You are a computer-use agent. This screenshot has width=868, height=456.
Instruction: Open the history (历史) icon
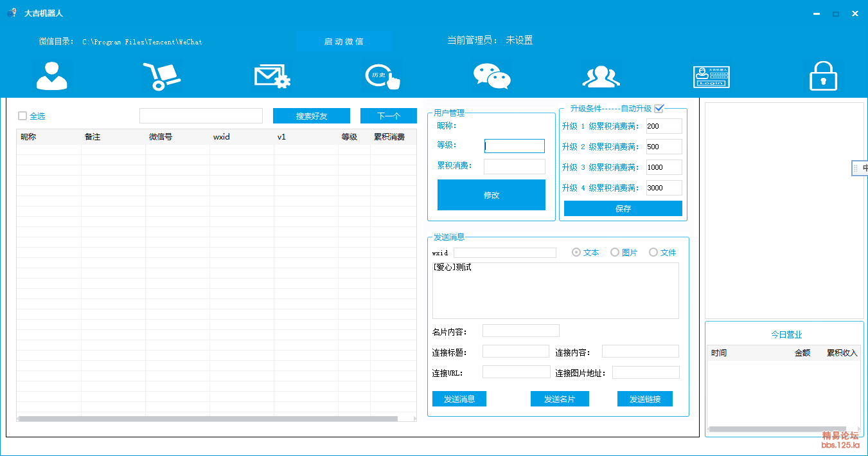pos(383,76)
